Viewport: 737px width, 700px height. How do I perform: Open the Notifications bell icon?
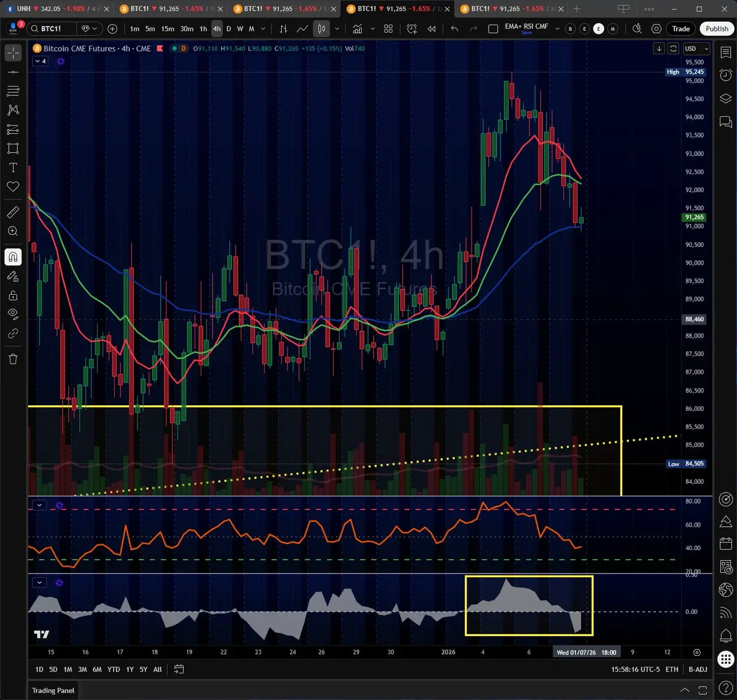(725, 636)
